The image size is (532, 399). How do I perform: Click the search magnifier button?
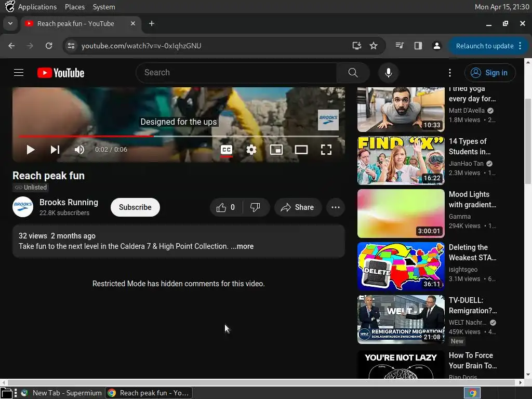(x=353, y=73)
